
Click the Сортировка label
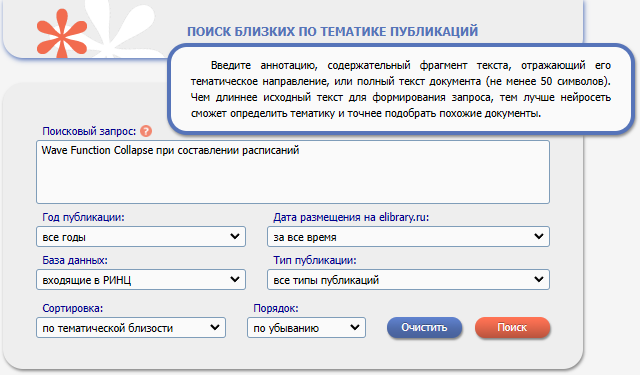click(x=73, y=308)
